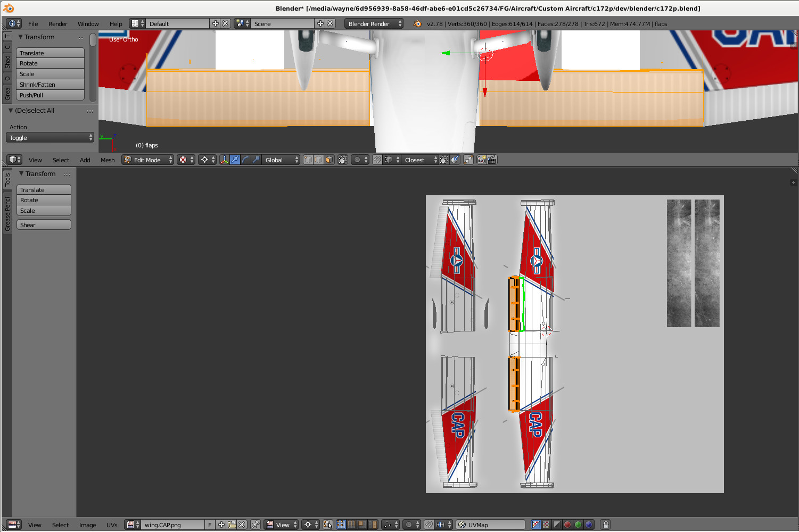Click the Shrink/Fatten button

[x=50, y=85]
